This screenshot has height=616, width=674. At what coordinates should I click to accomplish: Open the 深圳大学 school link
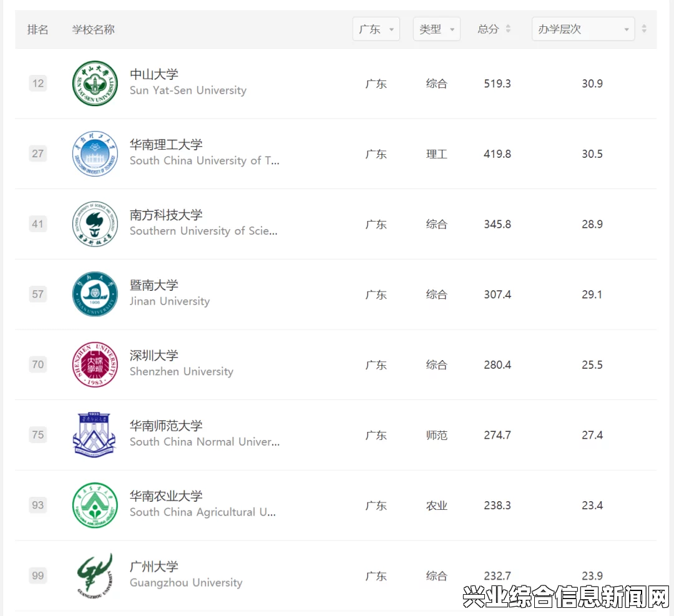[154, 356]
